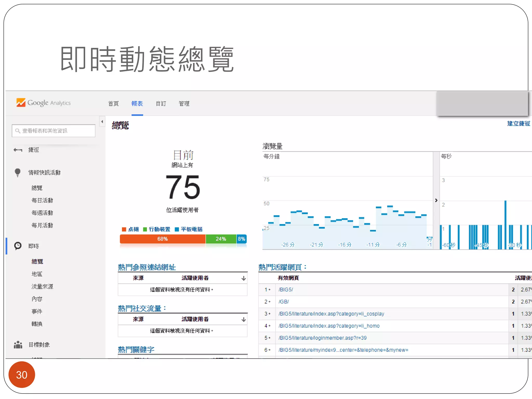
Task: Click the magnifier icon in search box
Action: pyautogui.click(x=18, y=131)
